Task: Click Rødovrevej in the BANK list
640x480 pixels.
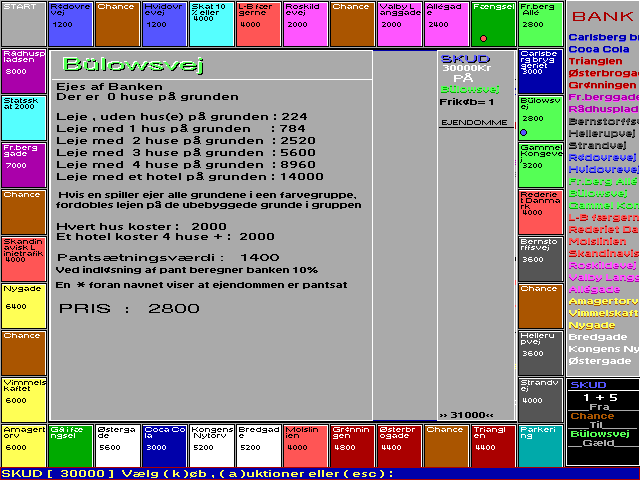Action: coord(602,158)
